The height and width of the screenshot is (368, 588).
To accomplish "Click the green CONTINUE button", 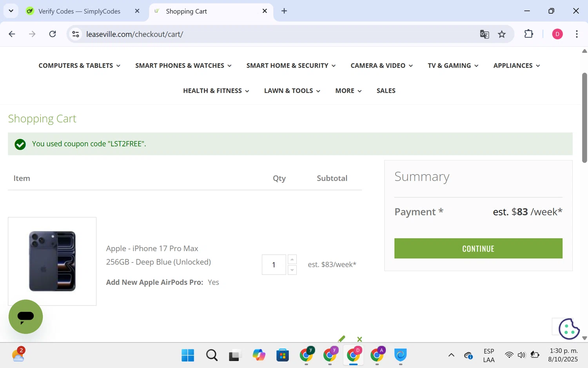I will click(478, 248).
